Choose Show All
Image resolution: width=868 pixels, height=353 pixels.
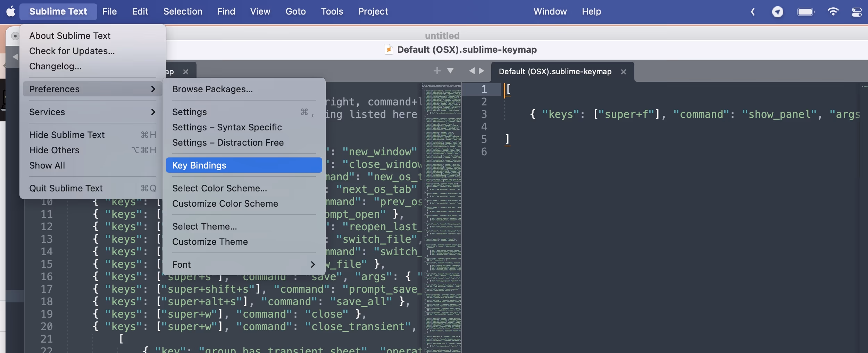coord(93,165)
